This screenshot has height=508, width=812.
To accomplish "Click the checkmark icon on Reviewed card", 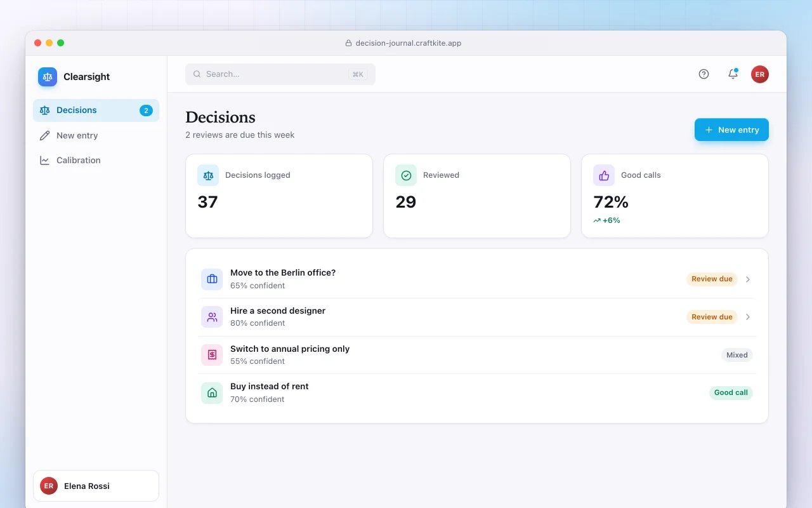I will pos(406,175).
